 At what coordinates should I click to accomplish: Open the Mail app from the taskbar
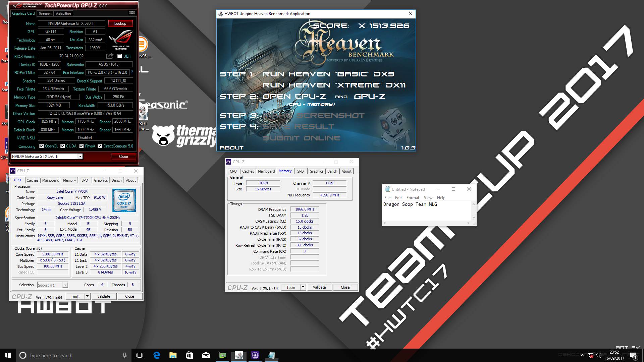click(206, 355)
